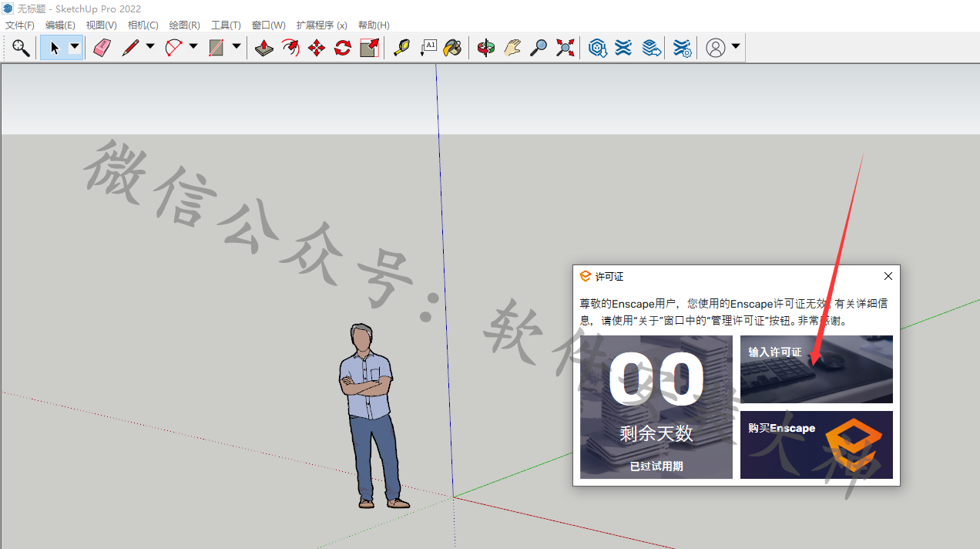Select the Pan hand tool
This screenshot has width=980, height=549.
pyautogui.click(x=512, y=48)
